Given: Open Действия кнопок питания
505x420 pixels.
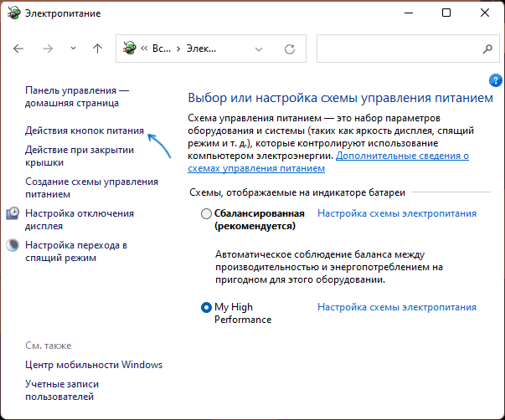Looking at the screenshot, I should (85, 131).
